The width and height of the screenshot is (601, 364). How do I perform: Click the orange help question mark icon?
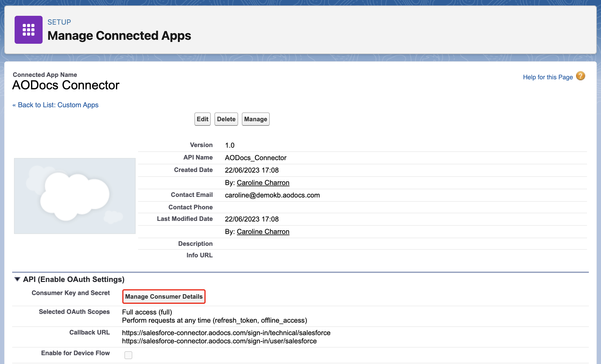point(580,76)
